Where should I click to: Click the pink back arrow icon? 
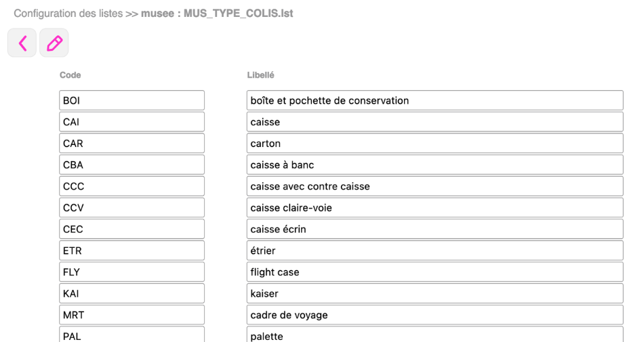pos(22,43)
